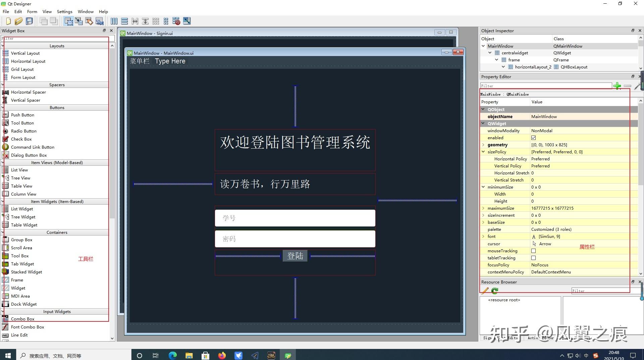Switch to Edit Signals/Slots mode
Viewport: 644px width, 360px height.
click(x=79, y=21)
